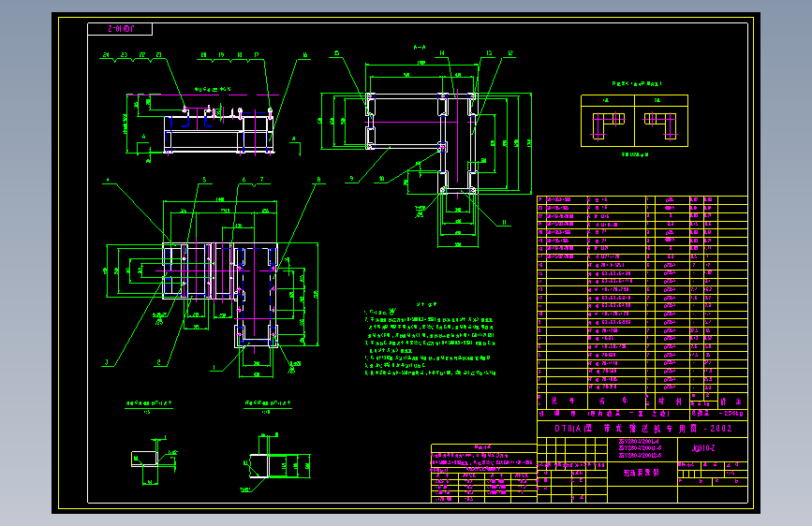Click drawing code JQ310-Z in title block
This screenshot has height=526, width=812.
(x=703, y=448)
